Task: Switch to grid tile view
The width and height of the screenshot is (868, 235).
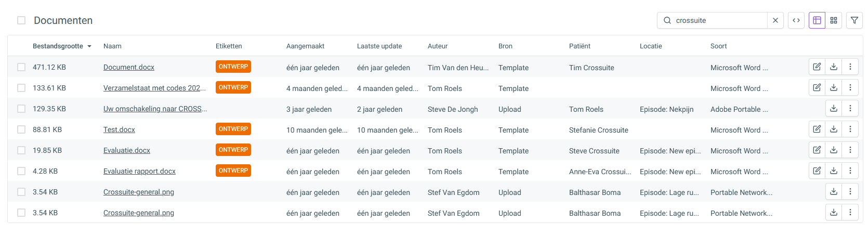Action: click(x=834, y=20)
